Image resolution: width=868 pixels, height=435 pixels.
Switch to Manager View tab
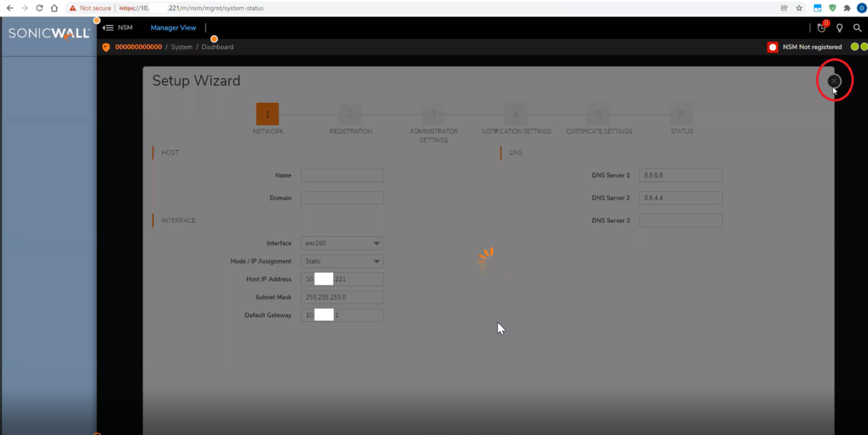pyautogui.click(x=173, y=28)
